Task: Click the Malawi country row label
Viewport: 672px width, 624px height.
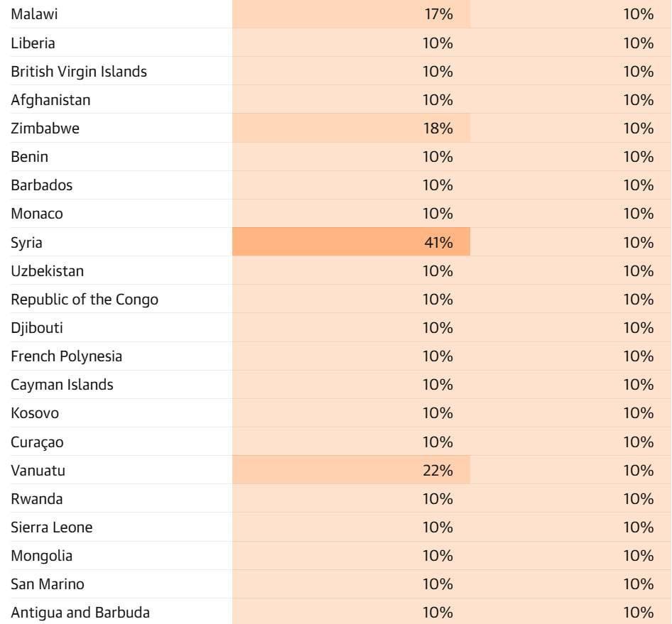Action: point(34,14)
